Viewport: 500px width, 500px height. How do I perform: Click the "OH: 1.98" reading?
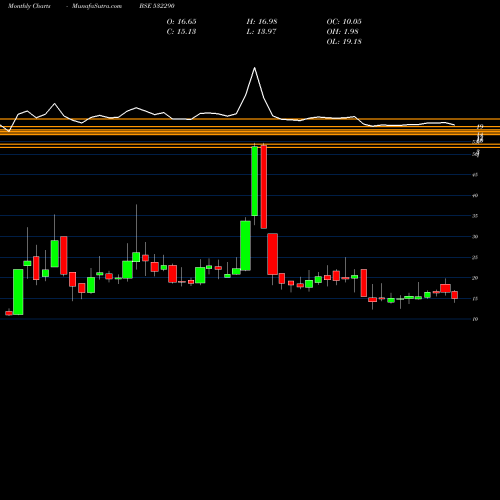click(342, 32)
